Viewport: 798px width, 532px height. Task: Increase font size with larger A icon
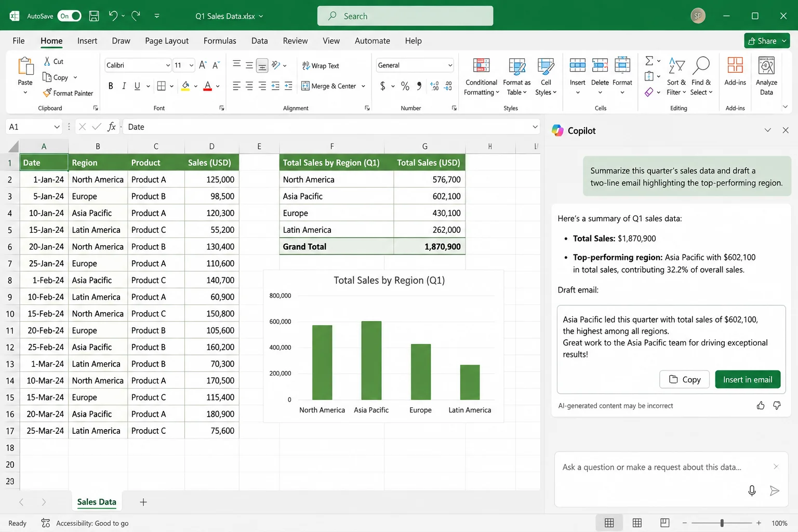tap(203, 65)
